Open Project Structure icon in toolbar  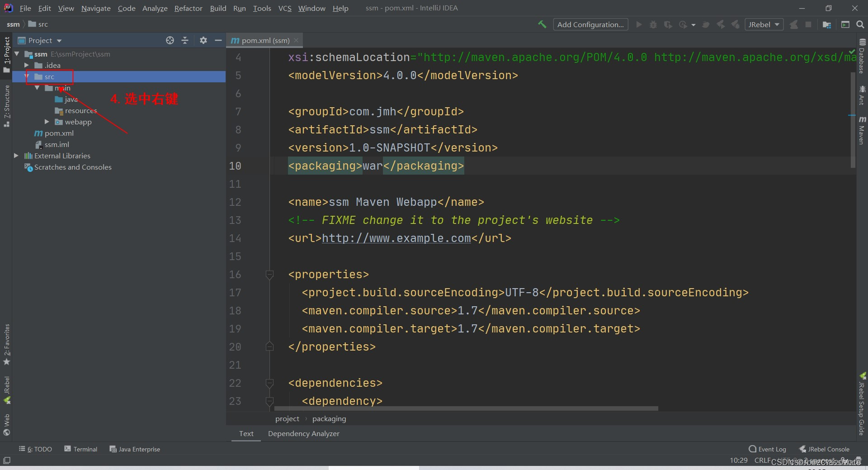coord(827,24)
